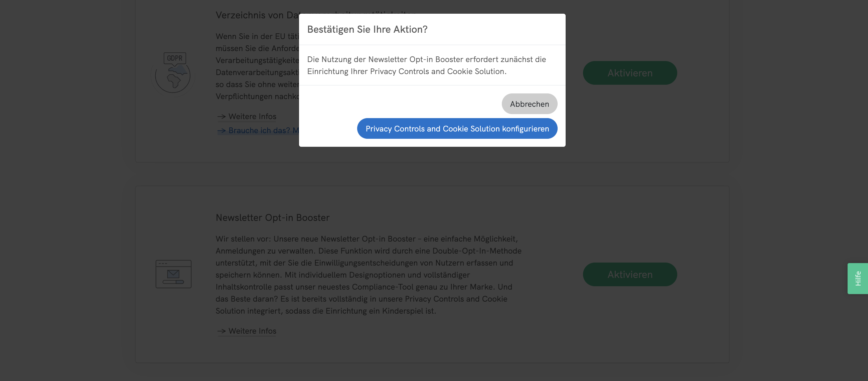Open Weitere Infos link under GDPR section

click(x=252, y=116)
